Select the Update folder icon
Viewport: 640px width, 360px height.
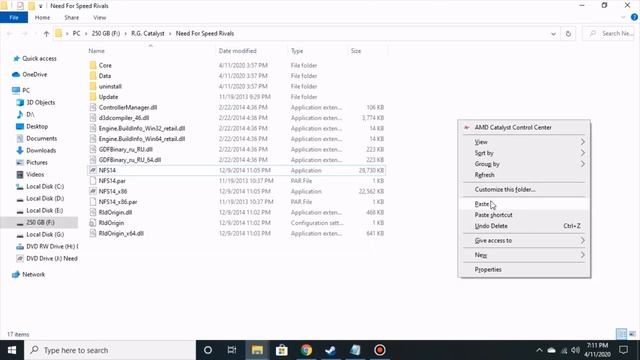tap(93, 97)
